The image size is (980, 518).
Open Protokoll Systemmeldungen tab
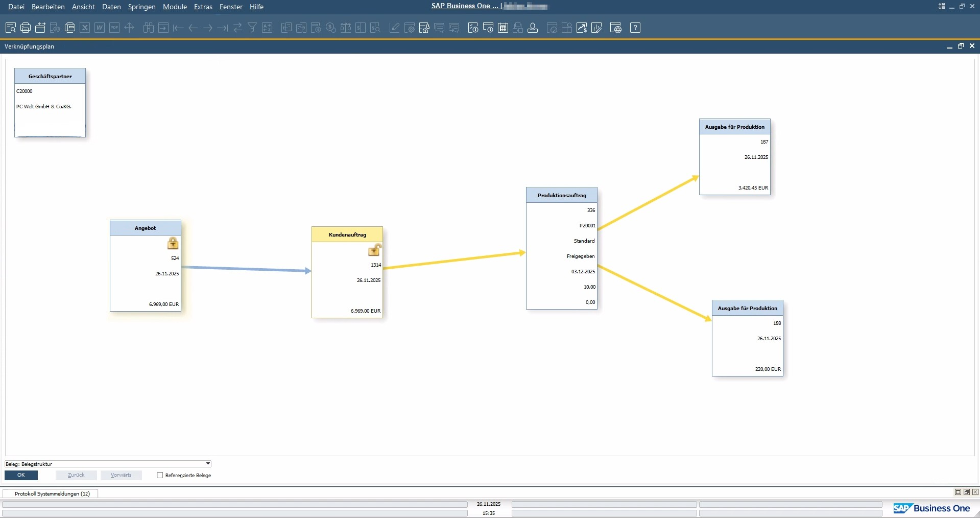(52, 493)
